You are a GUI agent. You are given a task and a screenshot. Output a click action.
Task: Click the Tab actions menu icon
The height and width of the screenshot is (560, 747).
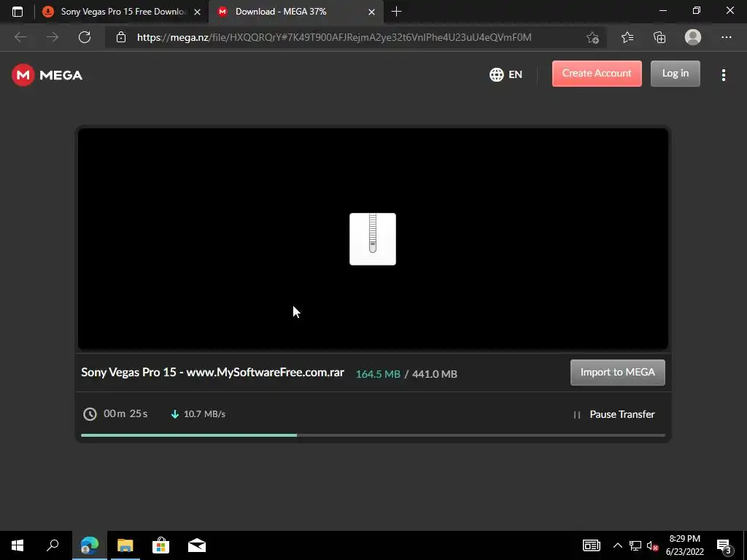[x=18, y=12]
